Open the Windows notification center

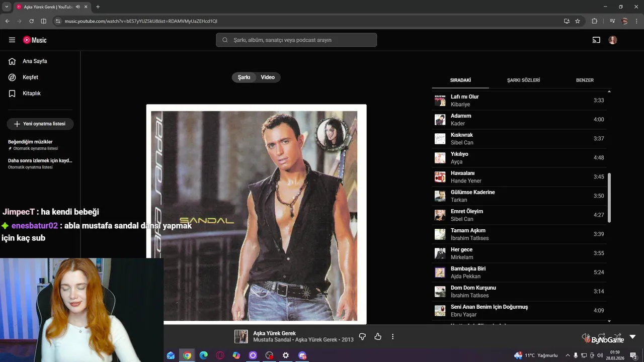634,355
